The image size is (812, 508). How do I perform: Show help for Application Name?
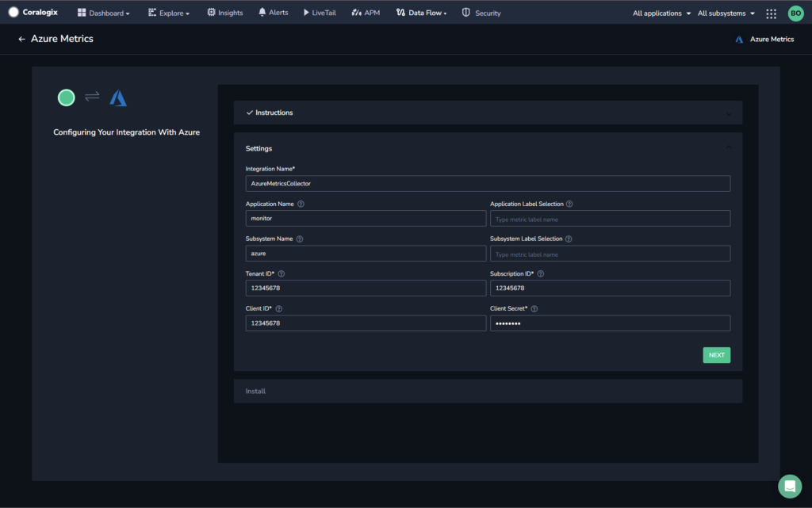pos(301,204)
